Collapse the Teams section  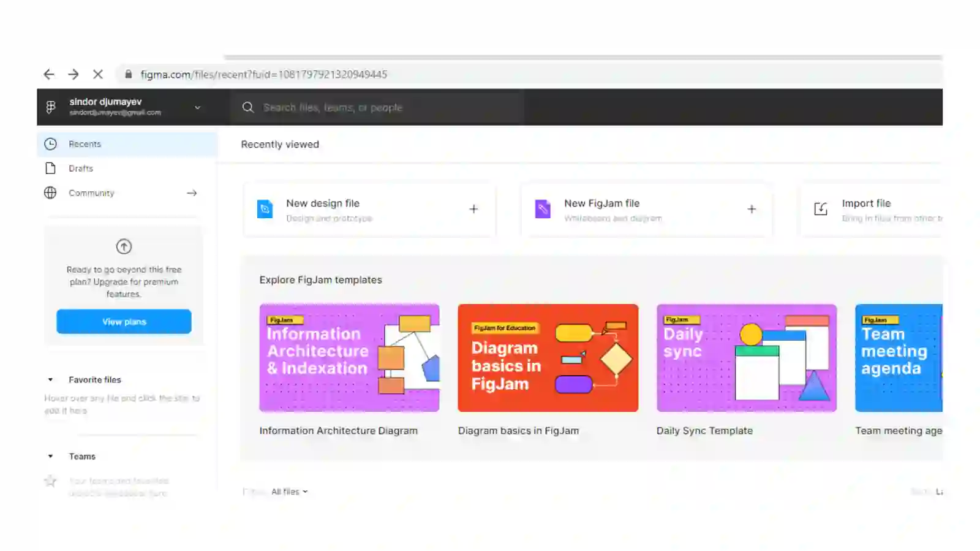pos(50,456)
